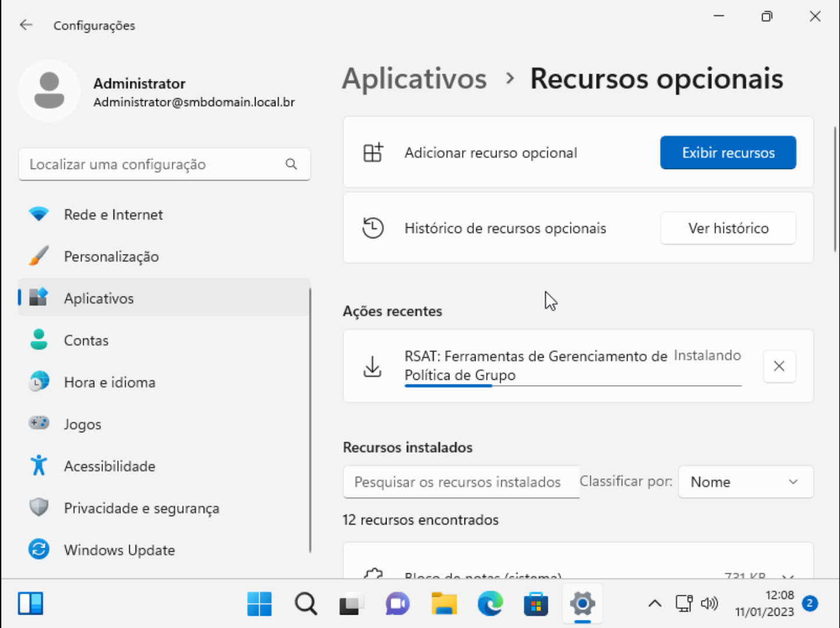Click the Windows Update sync icon

[39, 549]
